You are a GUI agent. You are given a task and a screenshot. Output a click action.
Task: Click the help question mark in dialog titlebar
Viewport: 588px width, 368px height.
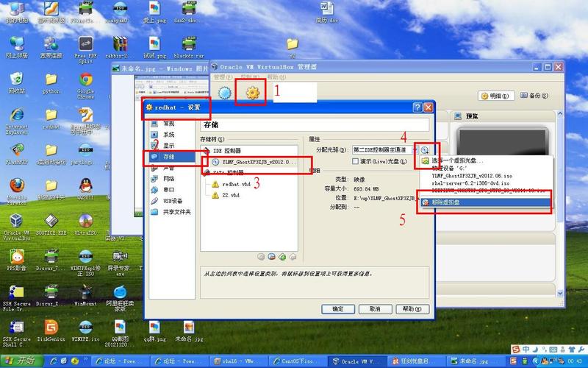417,107
